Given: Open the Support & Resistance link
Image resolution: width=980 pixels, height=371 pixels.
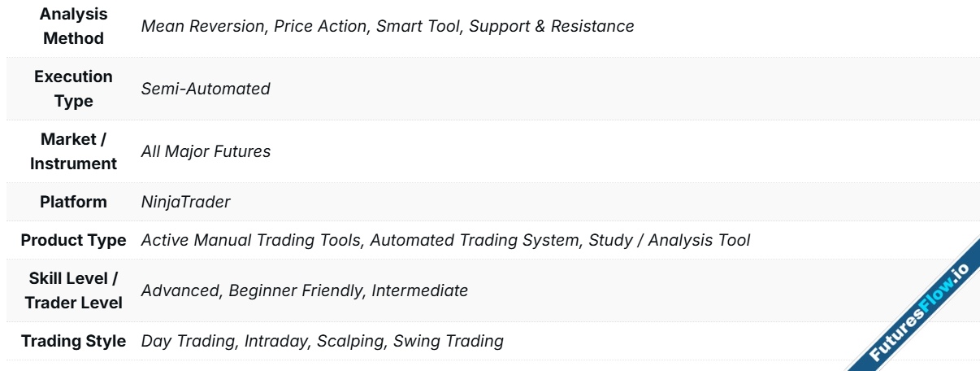Looking at the screenshot, I should click(552, 26).
